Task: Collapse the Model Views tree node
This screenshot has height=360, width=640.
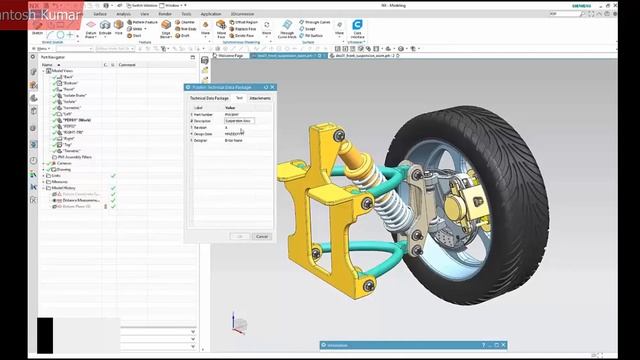Action: (44, 71)
